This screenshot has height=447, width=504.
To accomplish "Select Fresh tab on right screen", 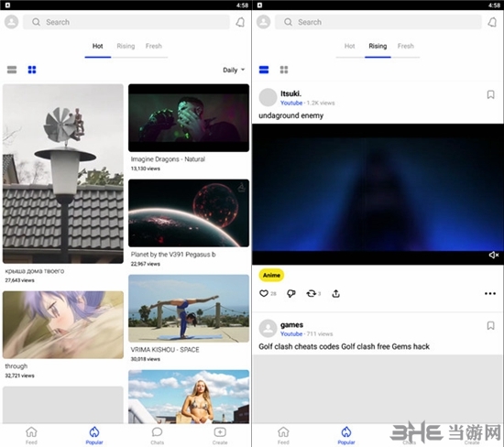I will click(406, 46).
